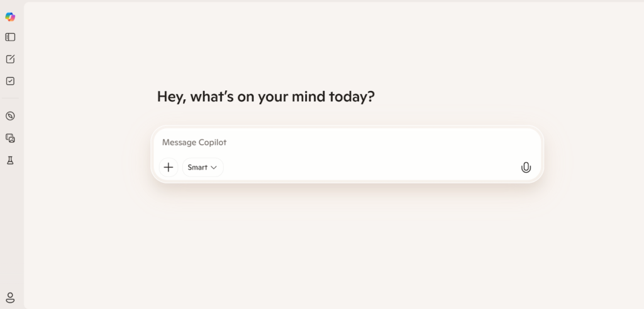Focus the Message Copilot input field

346,143
